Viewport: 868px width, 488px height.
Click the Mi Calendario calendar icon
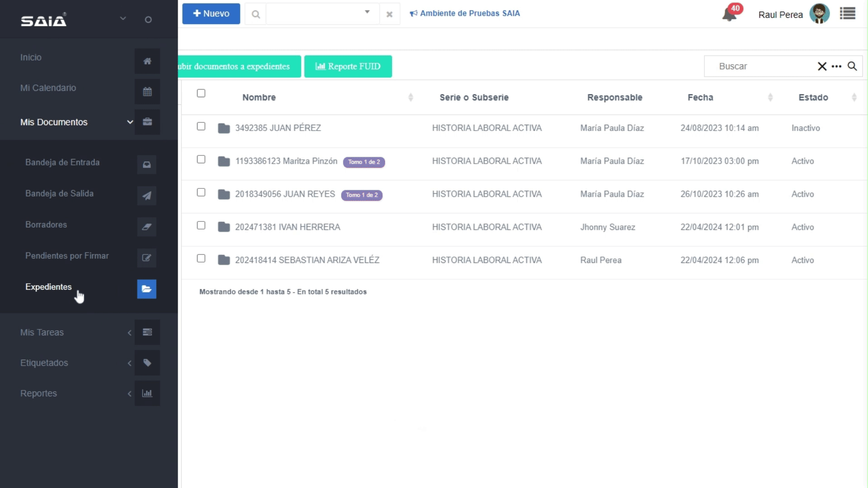[147, 92]
